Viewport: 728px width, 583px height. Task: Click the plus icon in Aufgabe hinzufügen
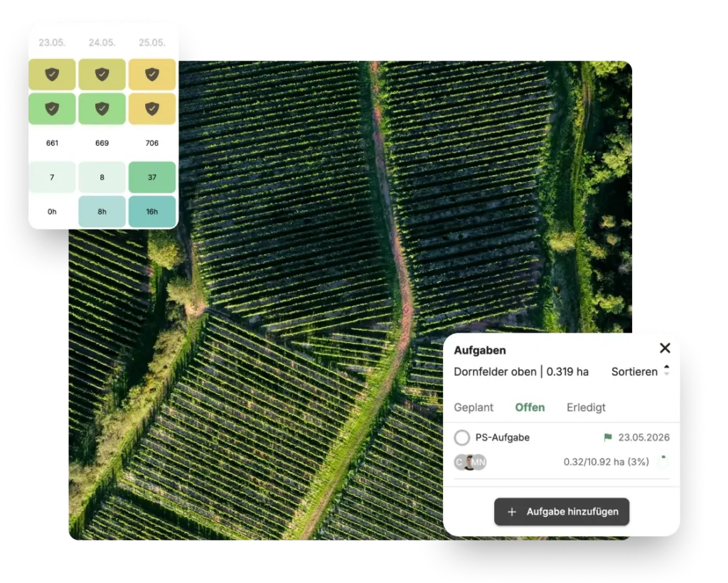coord(511,511)
